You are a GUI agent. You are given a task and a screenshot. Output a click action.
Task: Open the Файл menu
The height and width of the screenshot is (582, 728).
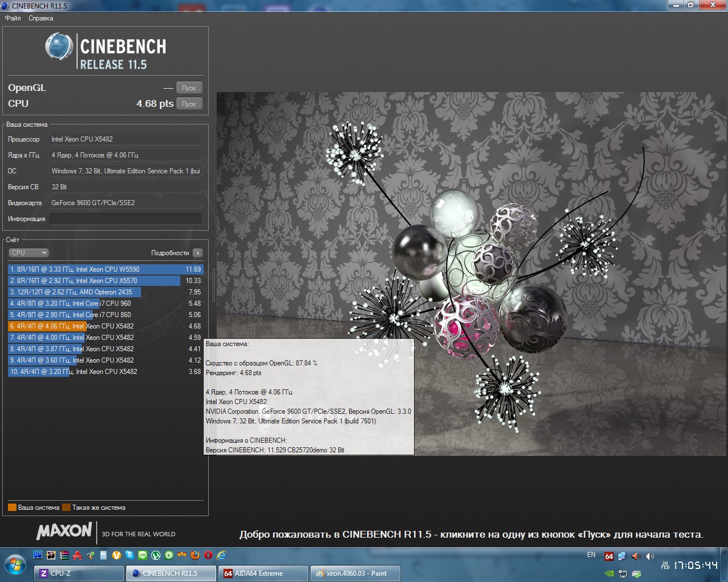13,18
